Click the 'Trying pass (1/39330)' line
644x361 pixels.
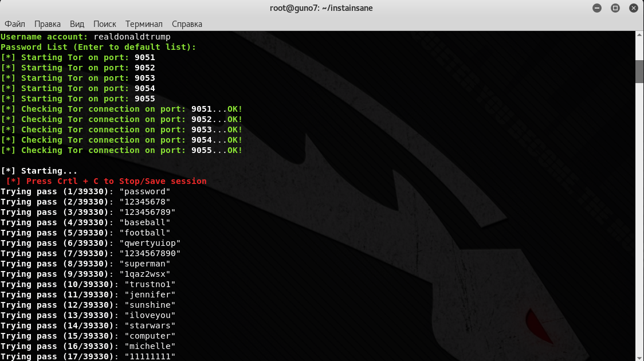point(85,191)
